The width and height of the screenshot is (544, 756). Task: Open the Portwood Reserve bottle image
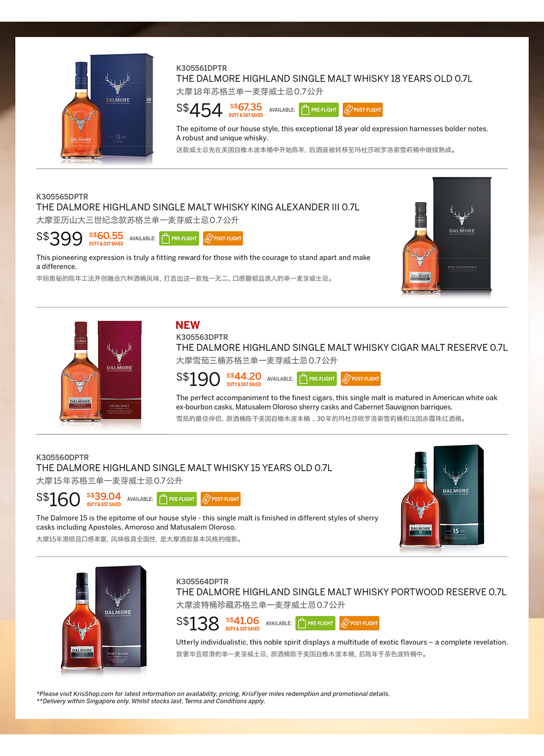point(104,620)
